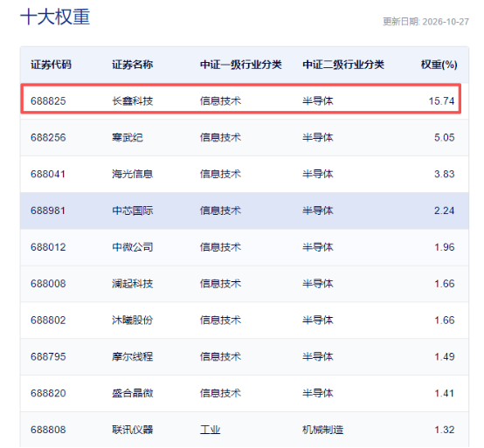Select security code 688256
Viewport: 484px width, 448px height.
(48, 137)
